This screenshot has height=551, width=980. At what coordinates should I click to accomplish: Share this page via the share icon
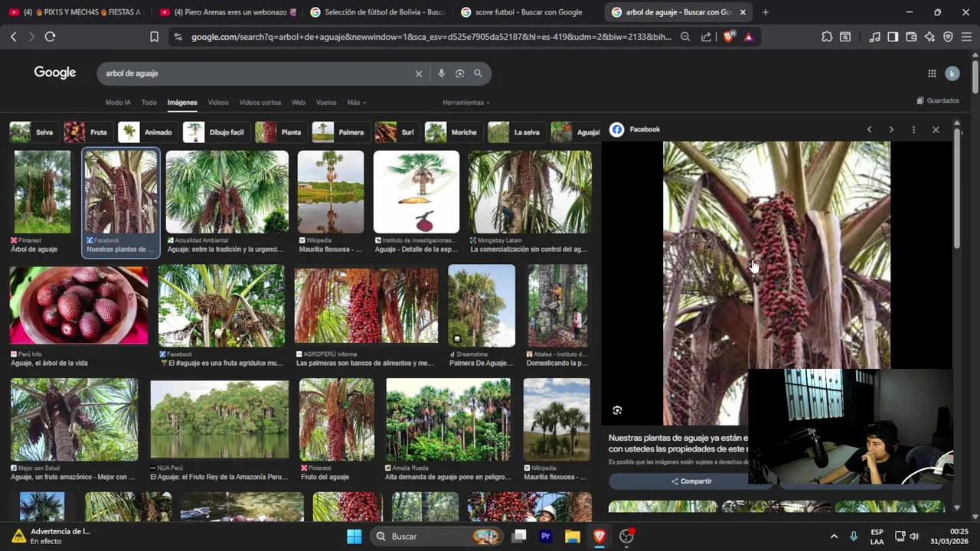[706, 37]
